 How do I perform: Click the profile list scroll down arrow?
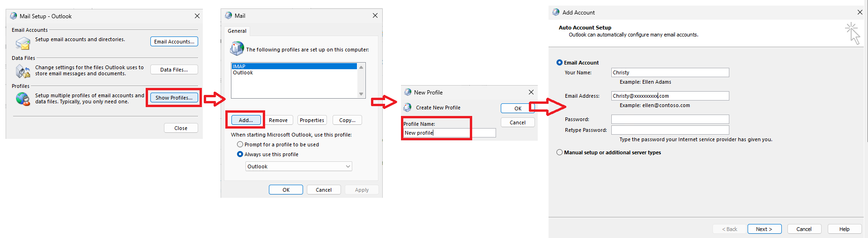pos(361,94)
